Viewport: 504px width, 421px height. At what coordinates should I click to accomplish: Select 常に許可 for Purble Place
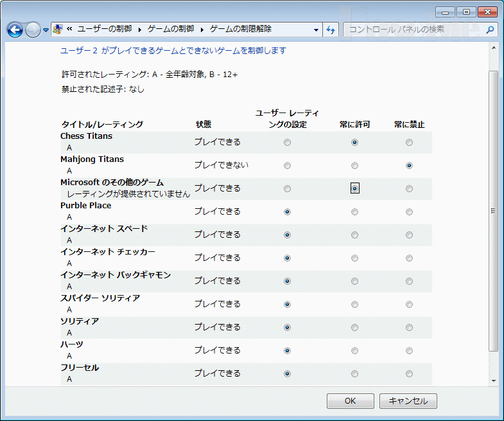tap(354, 212)
